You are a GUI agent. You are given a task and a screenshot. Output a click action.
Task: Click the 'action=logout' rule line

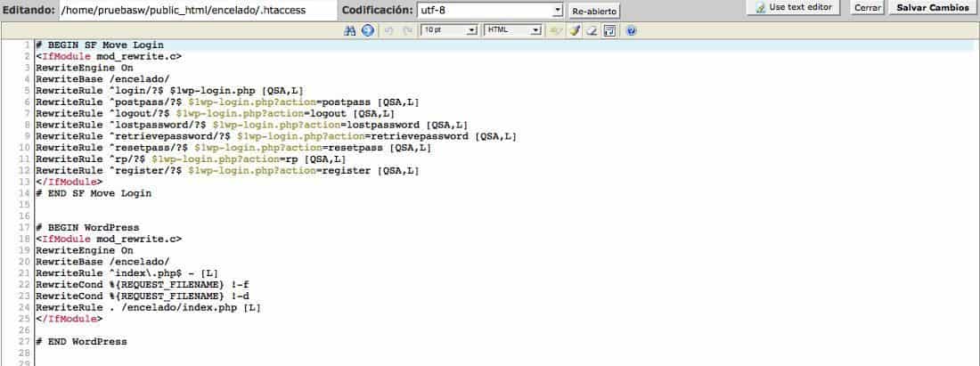click(215, 114)
